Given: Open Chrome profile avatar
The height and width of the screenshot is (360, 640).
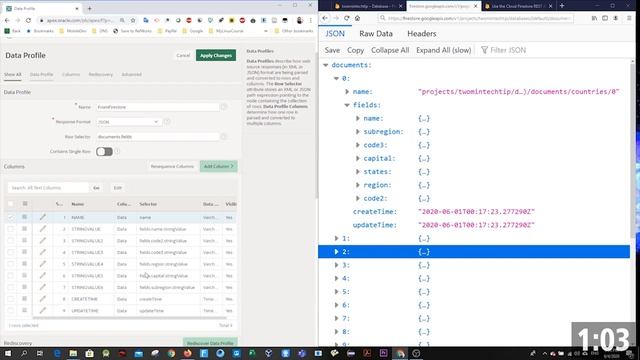Looking at the screenshot, I should point(300,20).
